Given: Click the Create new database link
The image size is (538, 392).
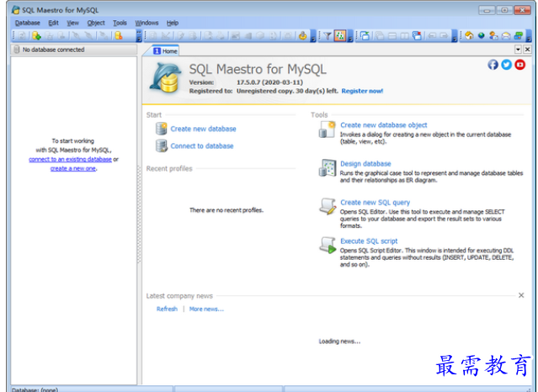Looking at the screenshot, I should coord(203,129).
